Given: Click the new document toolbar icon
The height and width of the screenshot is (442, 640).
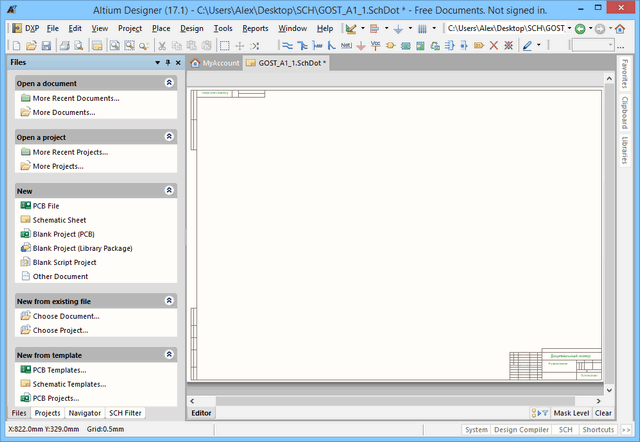Looking at the screenshot, I should (18, 46).
